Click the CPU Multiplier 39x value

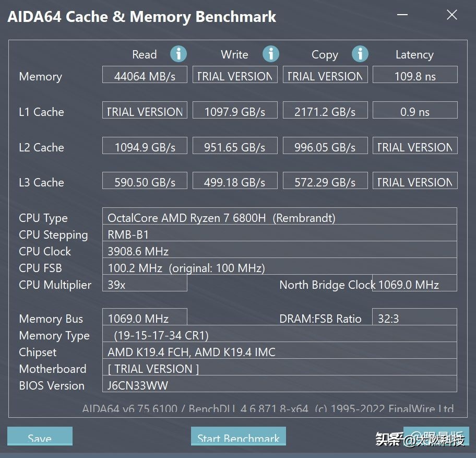coord(145,285)
